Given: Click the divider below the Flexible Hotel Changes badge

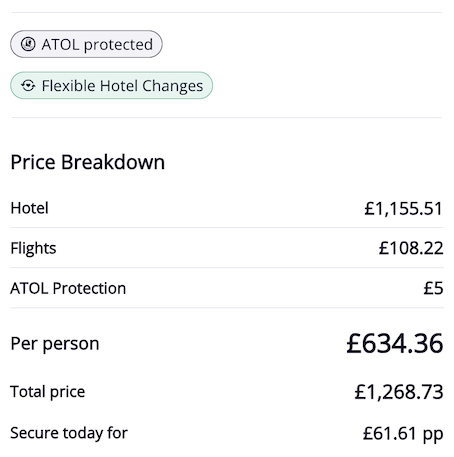Looking at the screenshot, I should tap(227, 117).
